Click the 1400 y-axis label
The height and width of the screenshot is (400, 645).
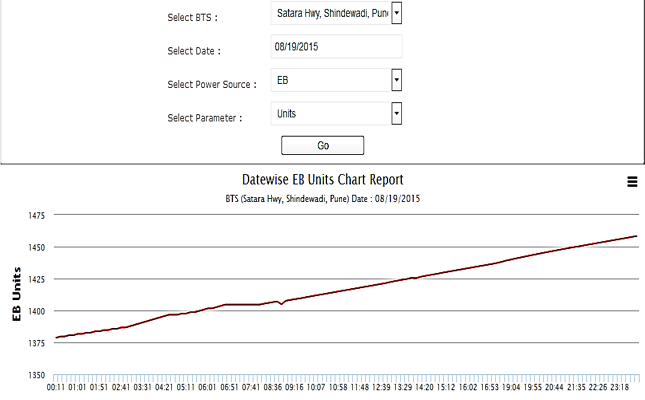pos(38,311)
